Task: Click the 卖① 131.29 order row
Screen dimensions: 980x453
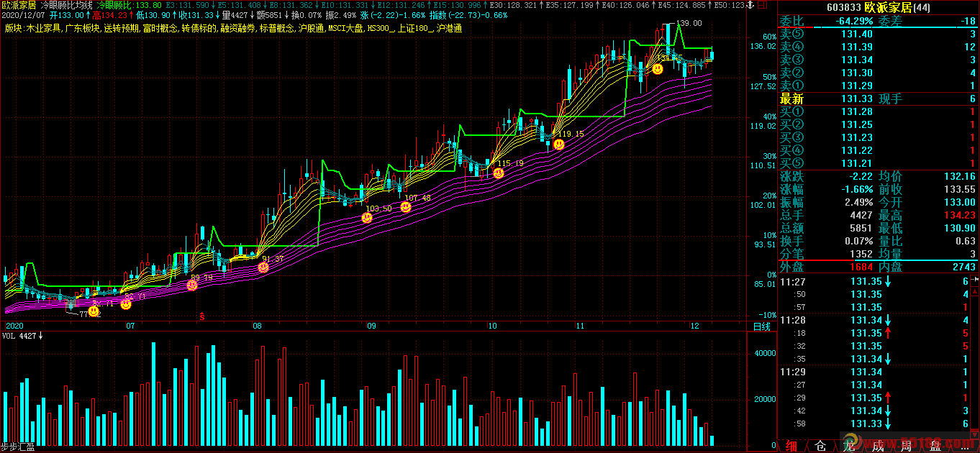Action: click(879, 86)
